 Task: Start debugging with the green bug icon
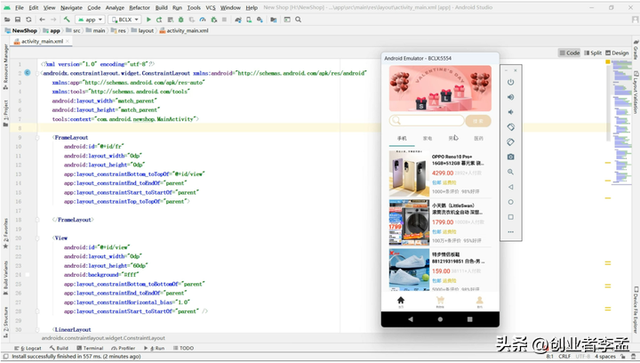pyautogui.click(x=181, y=20)
